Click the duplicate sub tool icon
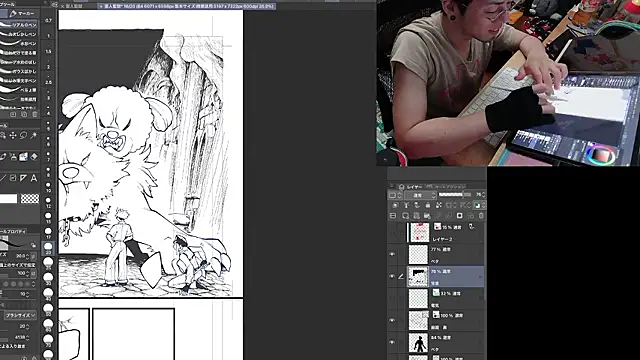This screenshot has height=360, width=640. point(24,115)
